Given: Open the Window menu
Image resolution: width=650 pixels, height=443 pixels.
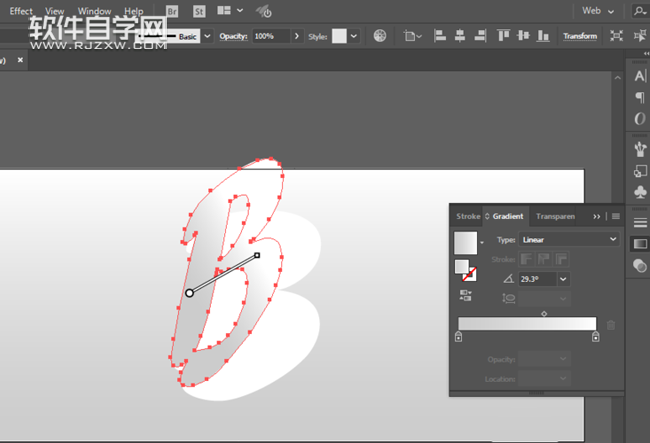Looking at the screenshot, I should [94, 11].
